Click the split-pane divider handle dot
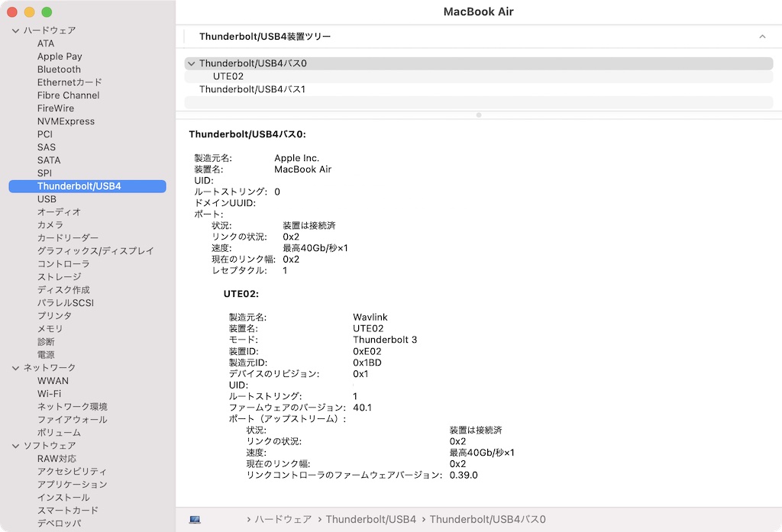The image size is (782, 532). (x=479, y=115)
